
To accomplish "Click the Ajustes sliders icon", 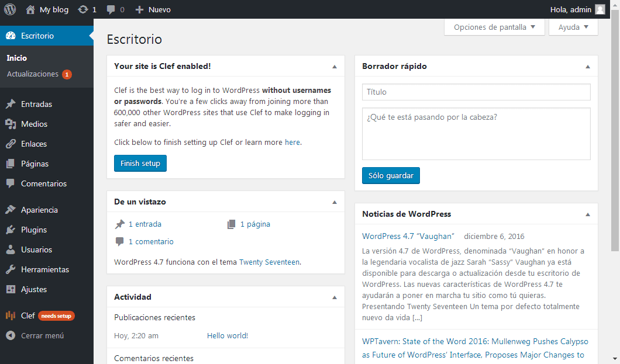I will [11, 289].
